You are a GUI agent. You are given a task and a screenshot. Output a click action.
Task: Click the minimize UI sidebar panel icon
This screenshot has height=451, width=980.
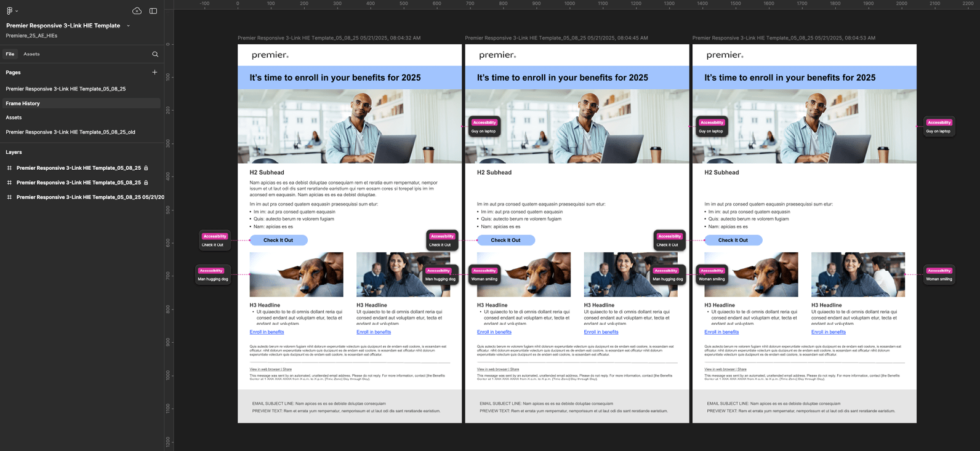(x=153, y=10)
